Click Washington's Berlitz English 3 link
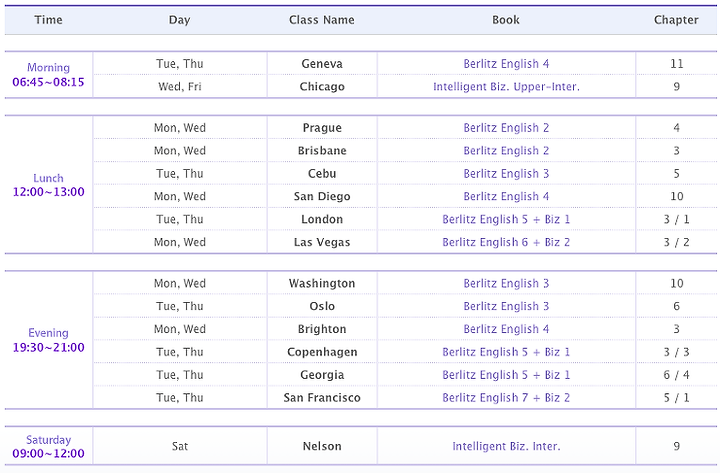The height and width of the screenshot is (473, 720). tap(506, 283)
